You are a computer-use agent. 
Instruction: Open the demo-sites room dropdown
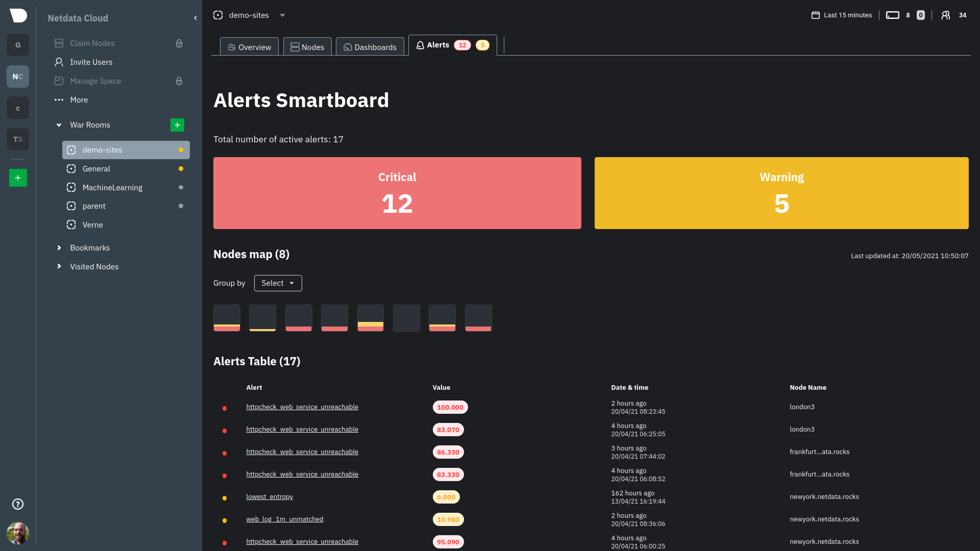(x=282, y=15)
